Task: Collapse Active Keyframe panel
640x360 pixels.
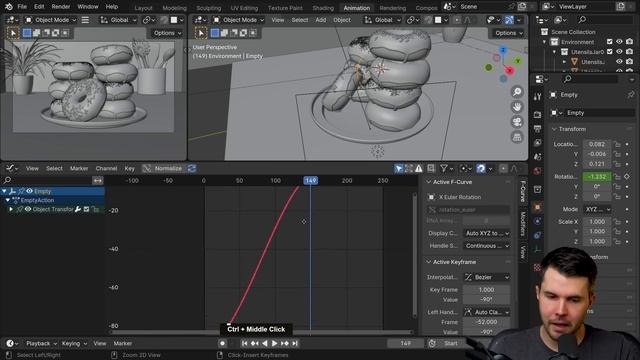Action: click(x=428, y=262)
